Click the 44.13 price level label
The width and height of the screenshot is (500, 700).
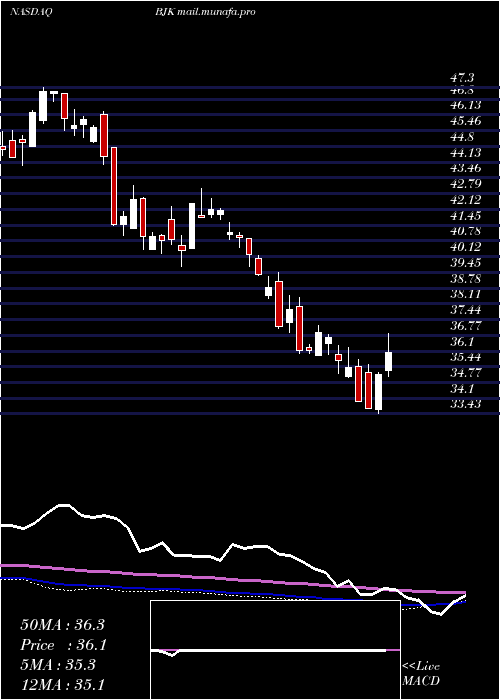pos(465,153)
